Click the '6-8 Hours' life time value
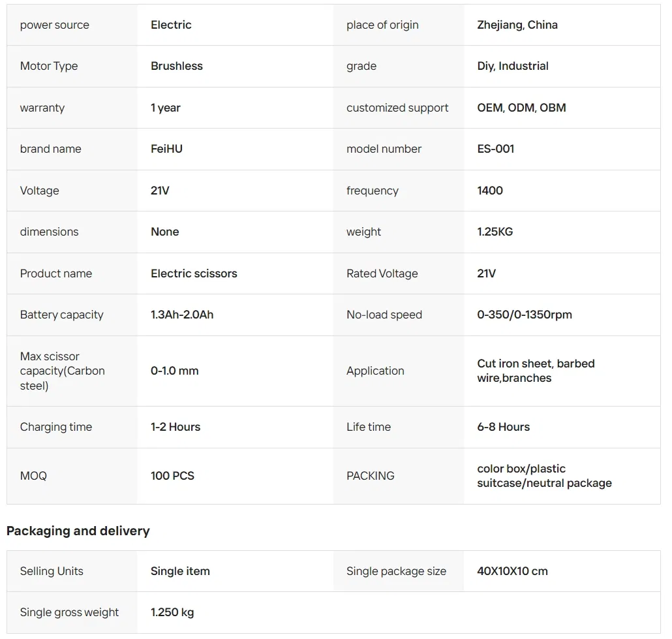672x639 pixels. [x=504, y=427]
